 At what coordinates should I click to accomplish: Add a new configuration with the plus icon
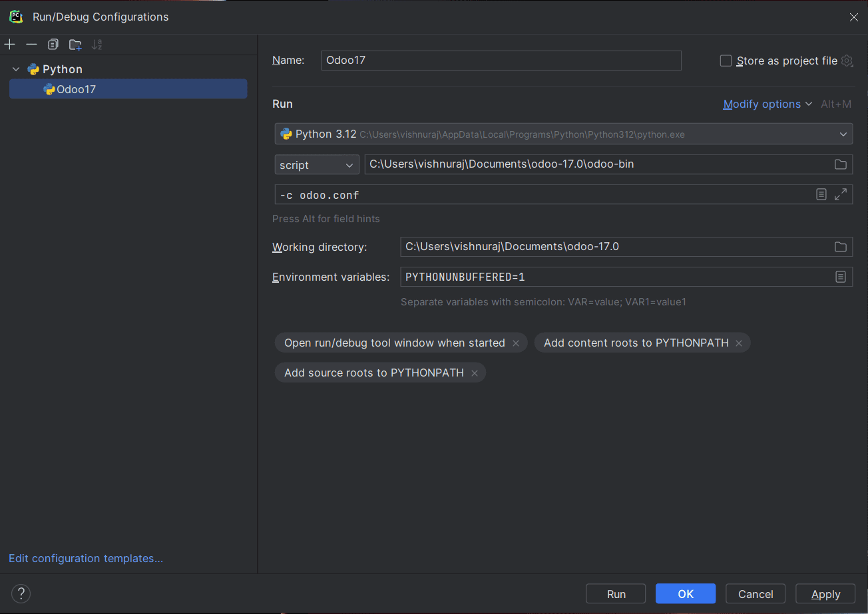point(10,45)
